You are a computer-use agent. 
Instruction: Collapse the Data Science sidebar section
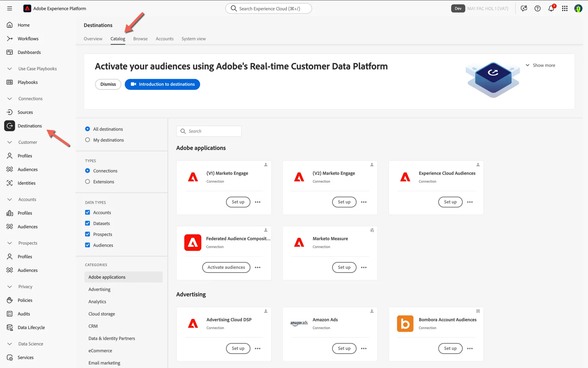tap(10, 344)
